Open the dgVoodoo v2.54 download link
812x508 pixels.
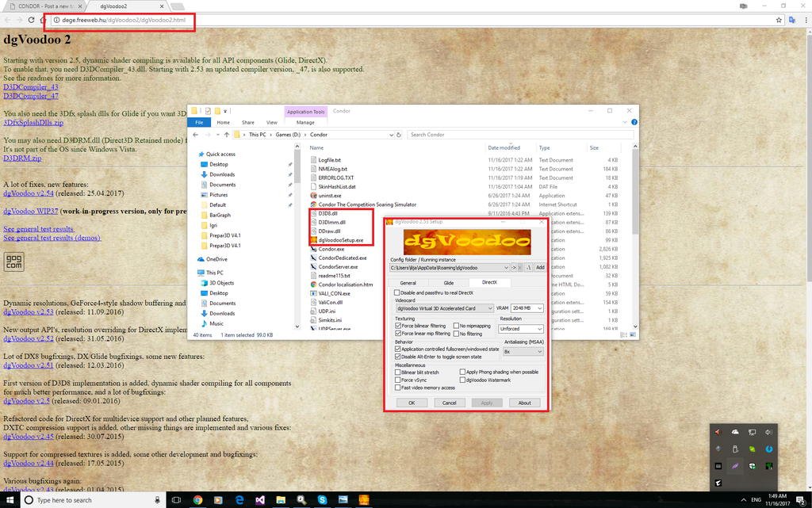coord(29,193)
